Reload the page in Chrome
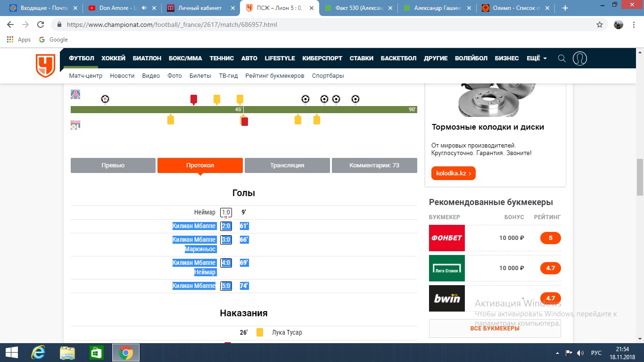Screen dimensions: 644x362 (x=41, y=25)
